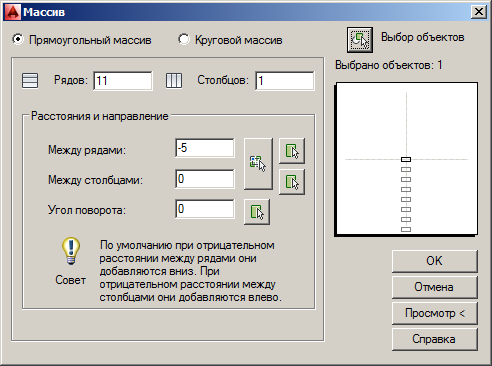Pick column offset button beside Между столбцами

[x=292, y=182]
